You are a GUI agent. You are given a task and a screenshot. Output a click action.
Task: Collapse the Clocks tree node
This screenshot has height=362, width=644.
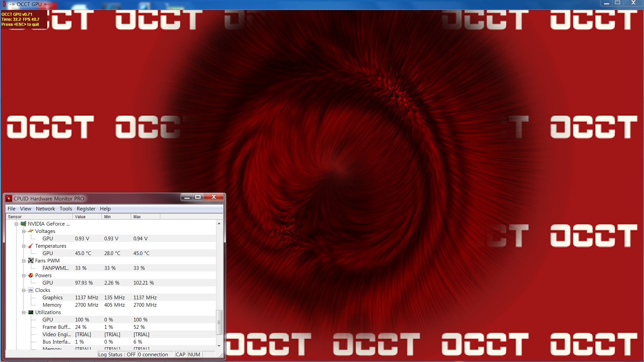tap(23, 290)
